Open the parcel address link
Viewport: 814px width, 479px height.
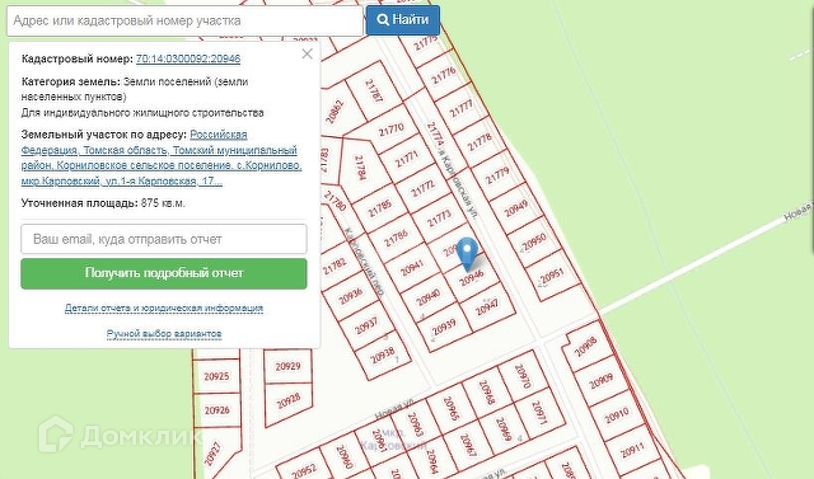[x=161, y=158]
